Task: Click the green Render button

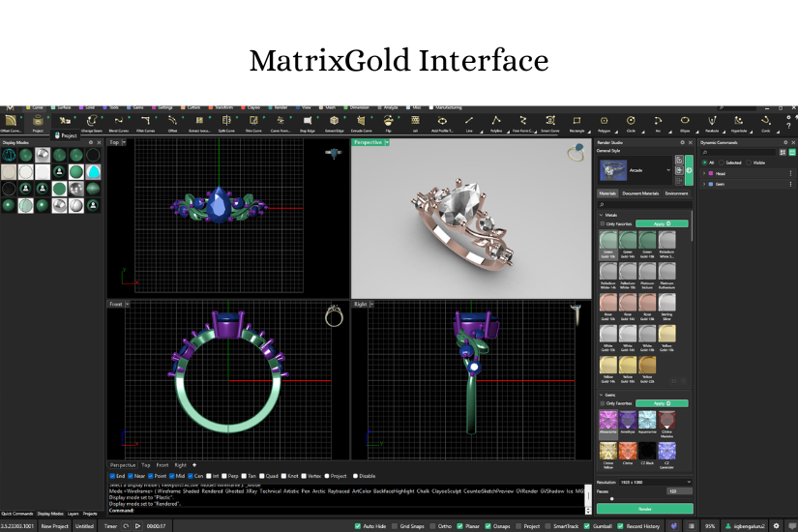Action: coord(645,509)
